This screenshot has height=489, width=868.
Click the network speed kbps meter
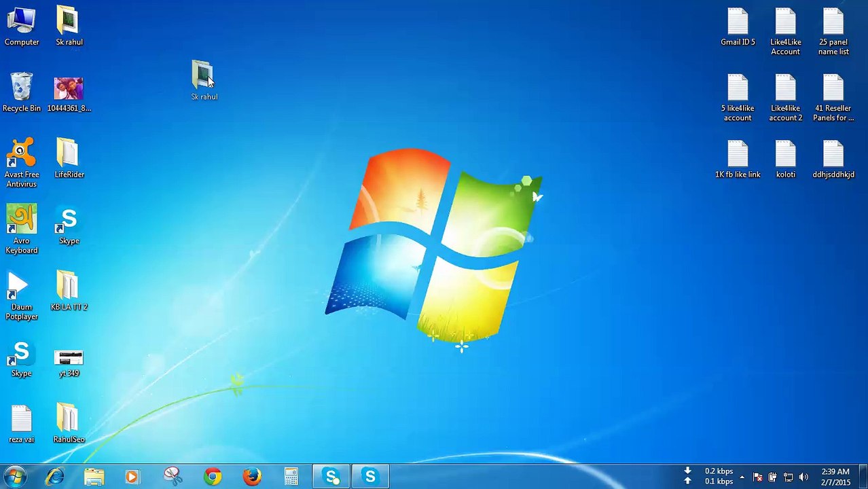pyautogui.click(x=710, y=476)
